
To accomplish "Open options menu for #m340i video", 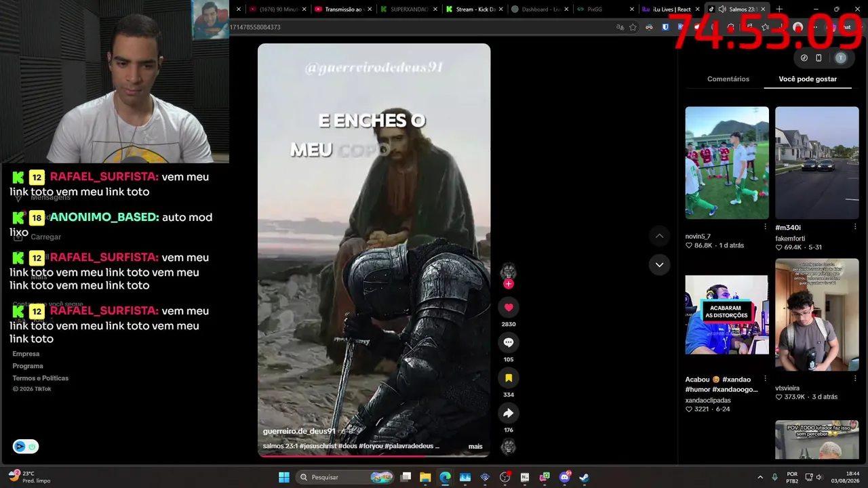I will [855, 227].
